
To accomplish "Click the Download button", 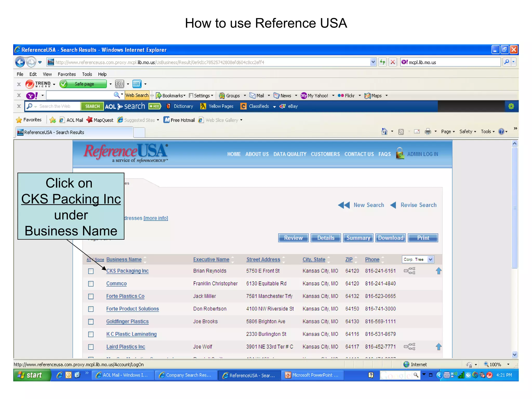I will click(x=390, y=238).
